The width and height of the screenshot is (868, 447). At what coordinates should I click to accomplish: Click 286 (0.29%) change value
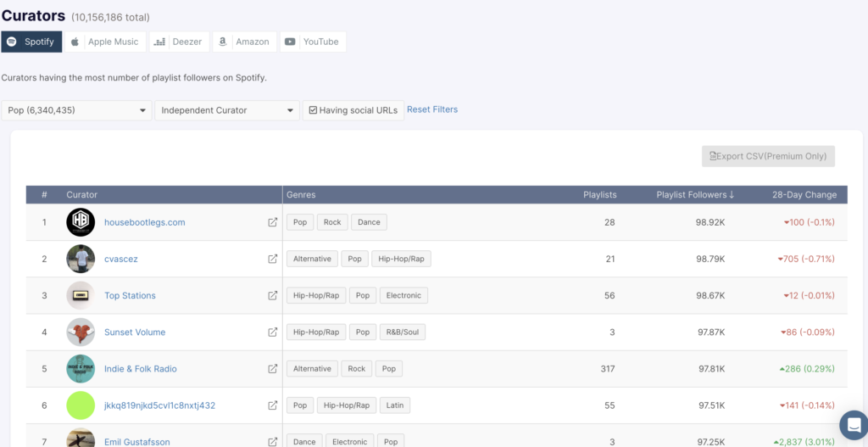[x=807, y=368]
